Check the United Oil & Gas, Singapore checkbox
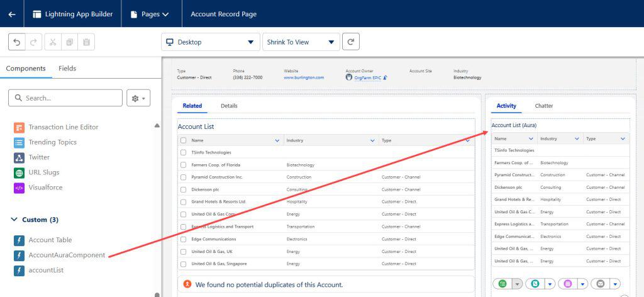Image resolution: width=644 pixels, height=297 pixels. [183, 264]
